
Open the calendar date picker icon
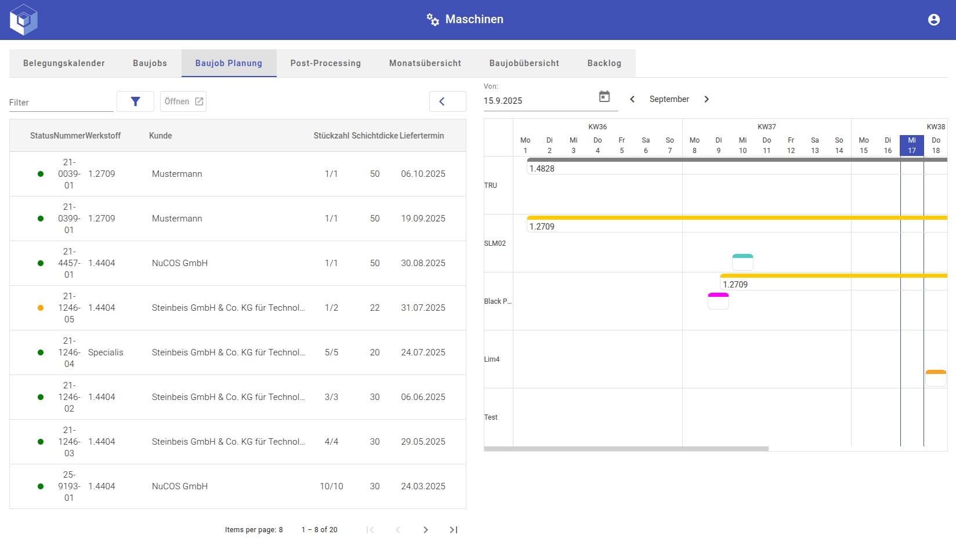(x=604, y=96)
